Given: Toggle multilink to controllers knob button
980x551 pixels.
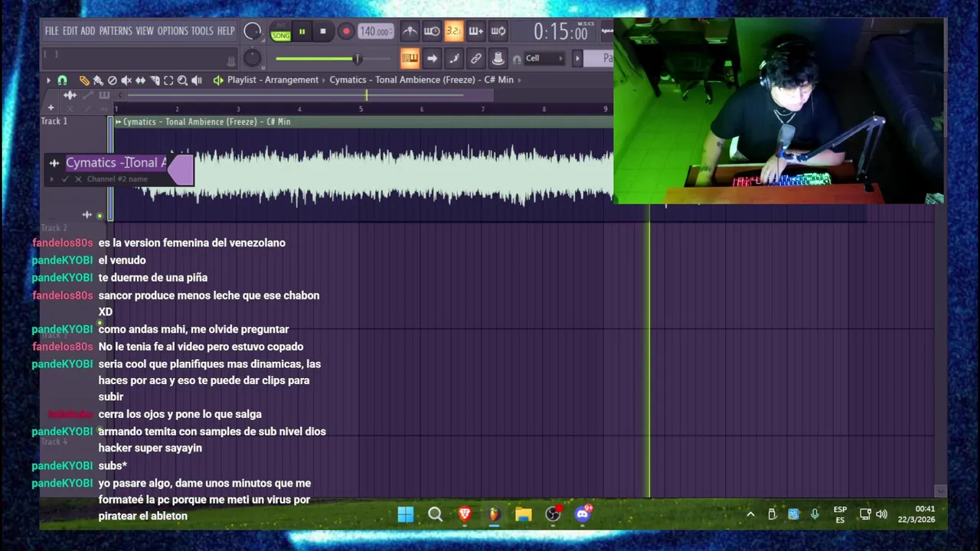Looking at the screenshot, I should pyautogui.click(x=498, y=58).
